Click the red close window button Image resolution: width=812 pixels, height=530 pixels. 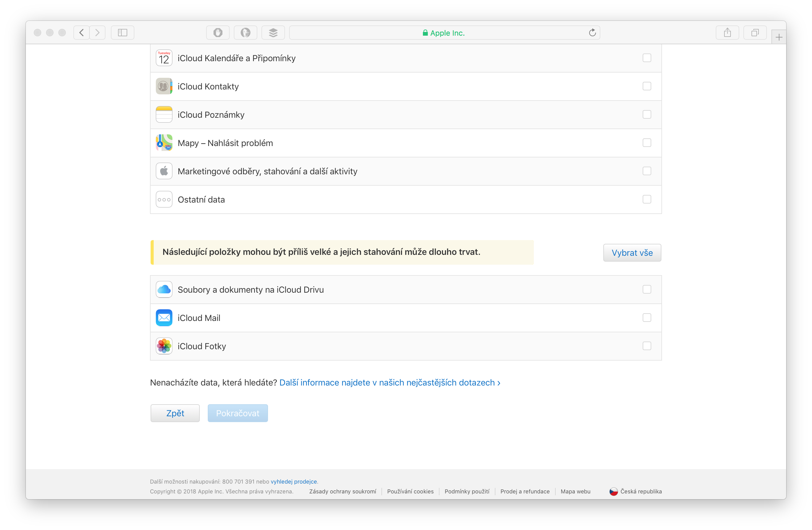pos(37,33)
